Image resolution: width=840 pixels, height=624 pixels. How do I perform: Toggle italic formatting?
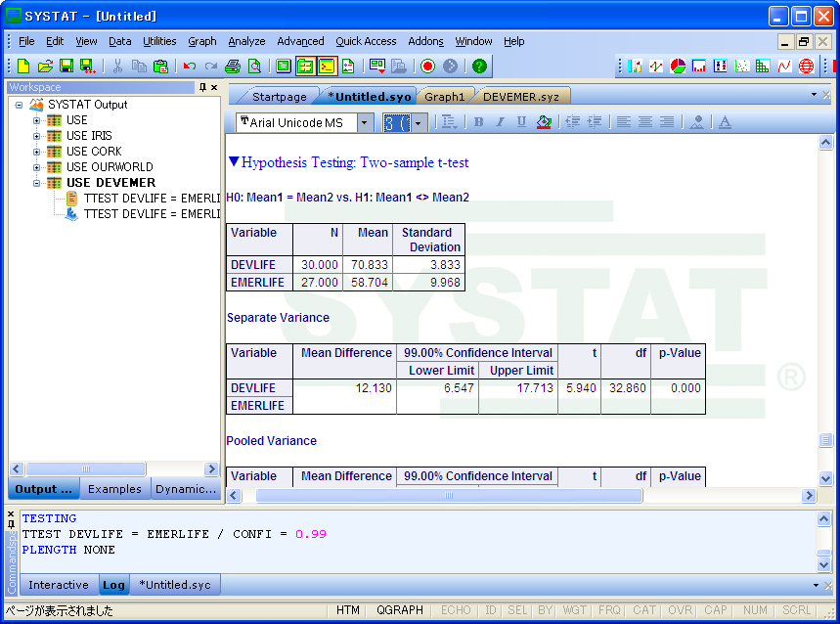tap(500, 122)
